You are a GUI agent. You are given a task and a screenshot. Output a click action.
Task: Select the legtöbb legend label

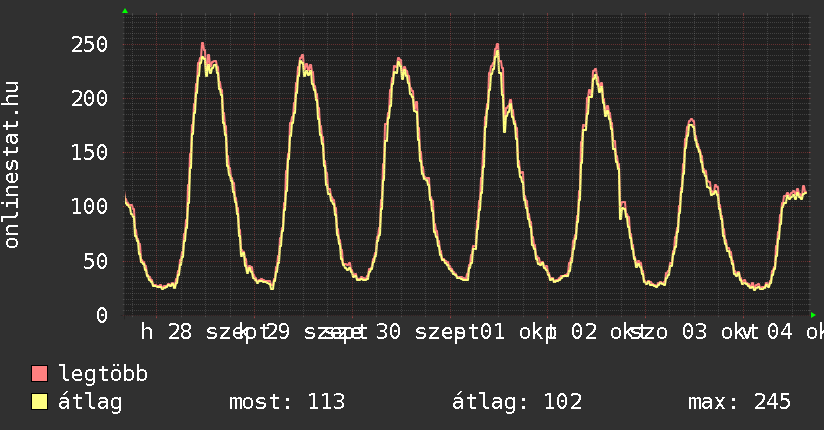103,373
